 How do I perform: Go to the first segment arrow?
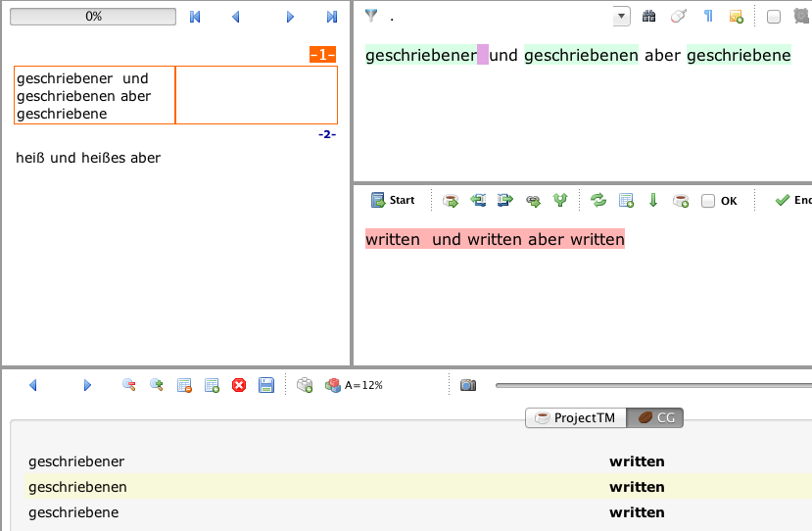pyautogui.click(x=195, y=17)
